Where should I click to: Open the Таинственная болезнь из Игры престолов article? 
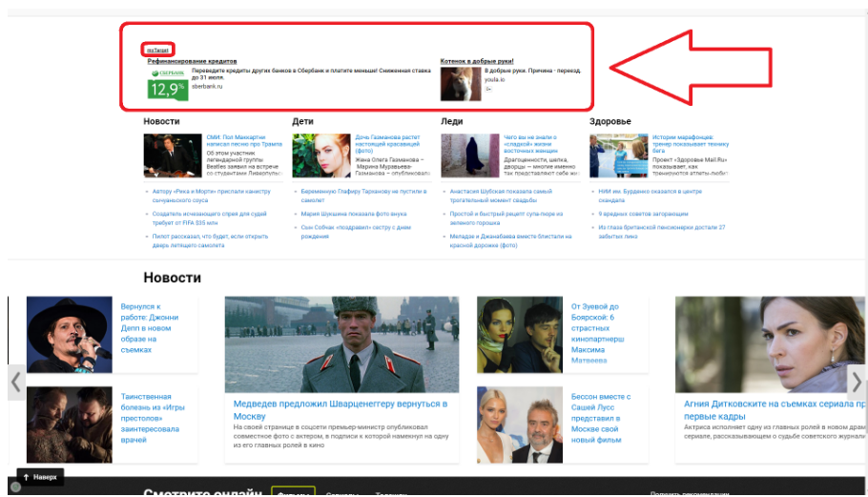point(153,419)
